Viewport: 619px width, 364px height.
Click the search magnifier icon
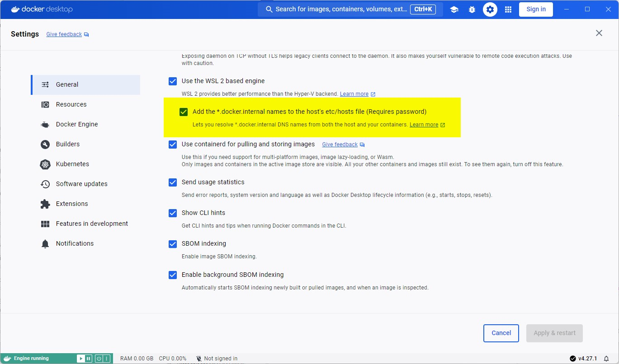(269, 9)
